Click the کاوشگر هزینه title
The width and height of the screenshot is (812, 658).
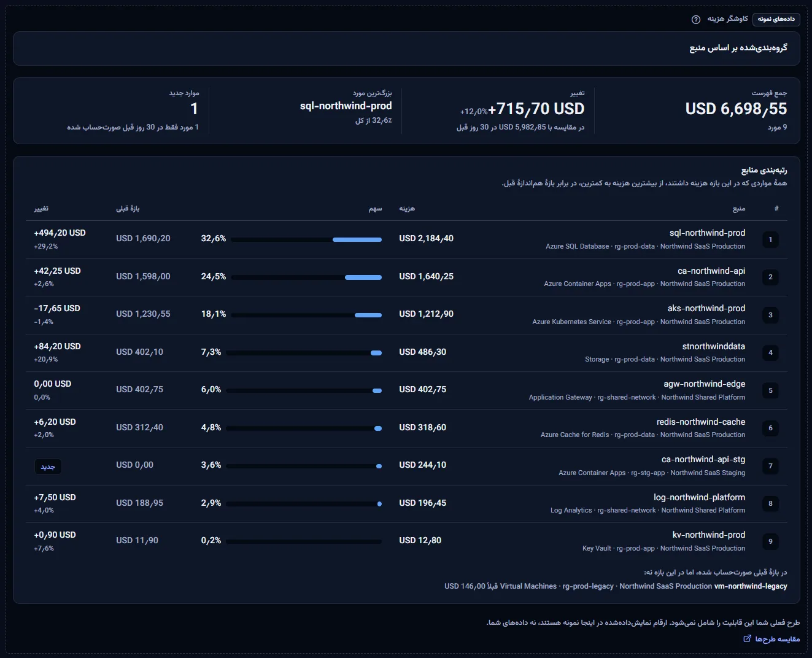point(727,19)
